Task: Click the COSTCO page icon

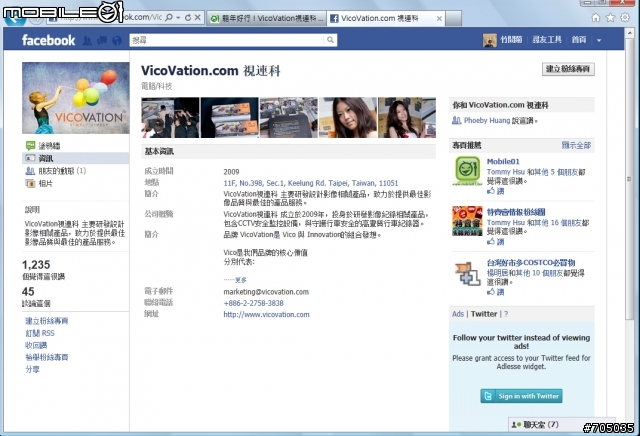Action: (467, 273)
